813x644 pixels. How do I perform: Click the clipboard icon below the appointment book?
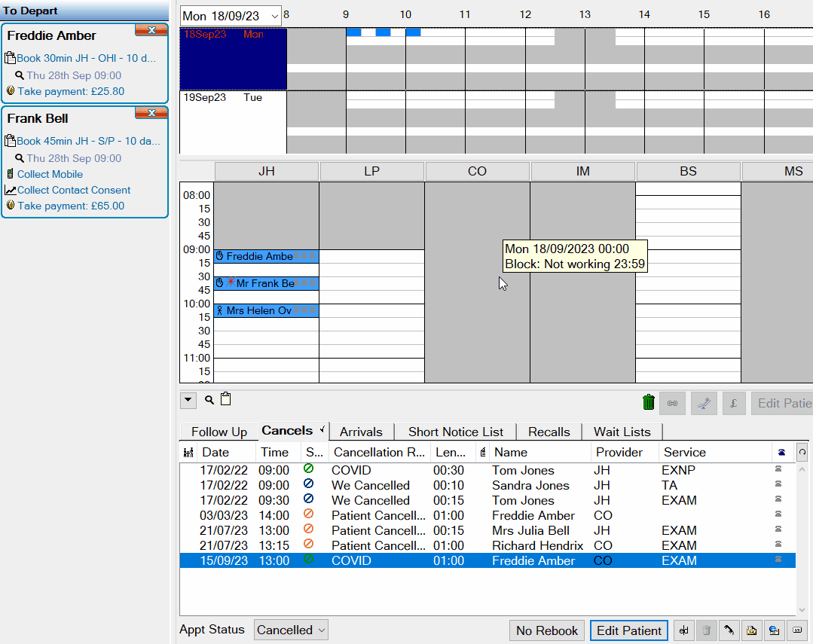(225, 398)
